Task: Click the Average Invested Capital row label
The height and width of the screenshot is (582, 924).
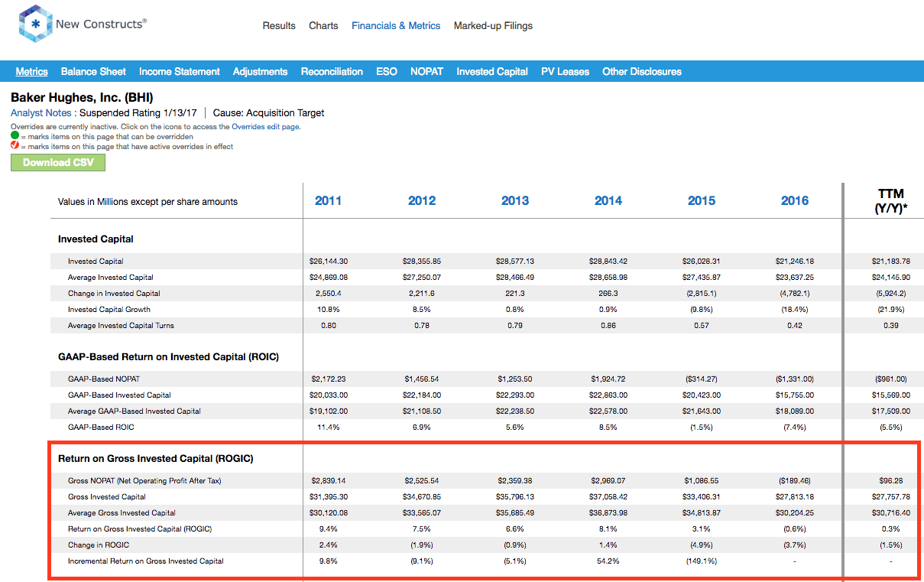Action: [x=110, y=278]
